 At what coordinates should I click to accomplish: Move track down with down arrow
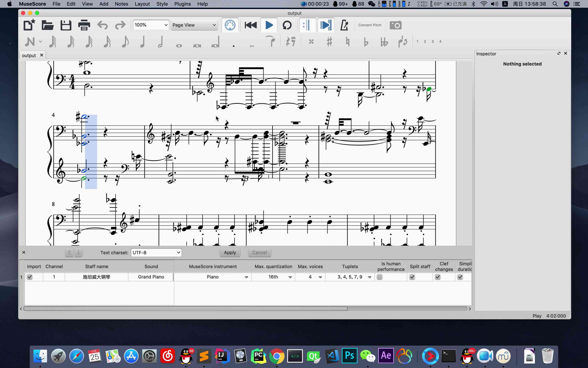pyautogui.click(x=78, y=252)
